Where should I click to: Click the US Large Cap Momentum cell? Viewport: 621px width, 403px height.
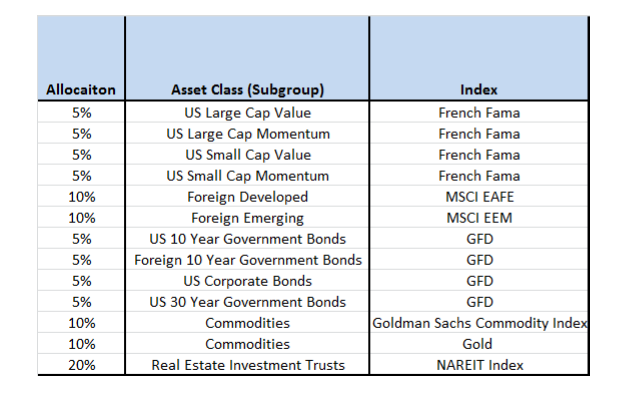coord(248,134)
